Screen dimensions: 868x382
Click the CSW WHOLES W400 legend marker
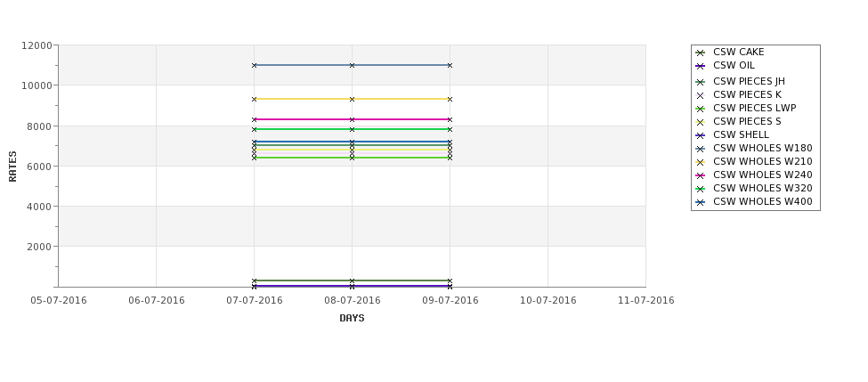pos(701,202)
